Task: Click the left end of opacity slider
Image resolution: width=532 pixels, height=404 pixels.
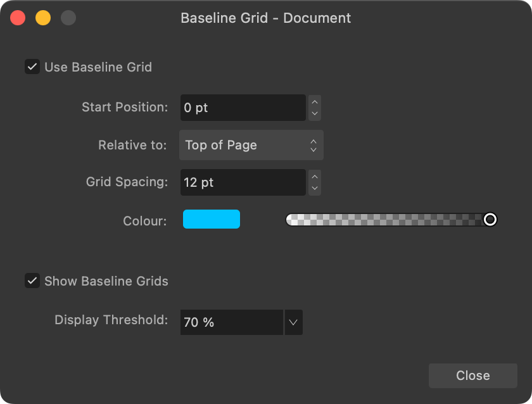Action: tap(289, 220)
